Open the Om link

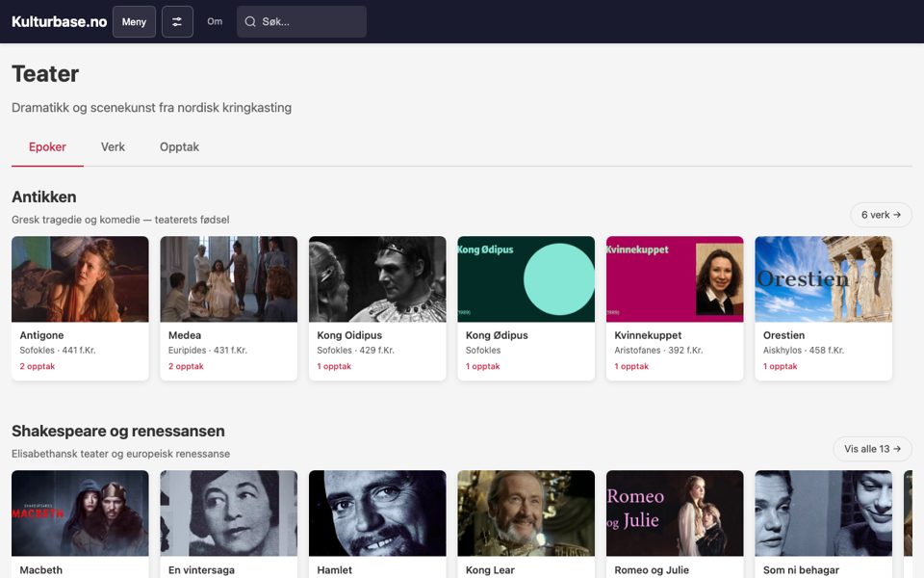point(215,22)
